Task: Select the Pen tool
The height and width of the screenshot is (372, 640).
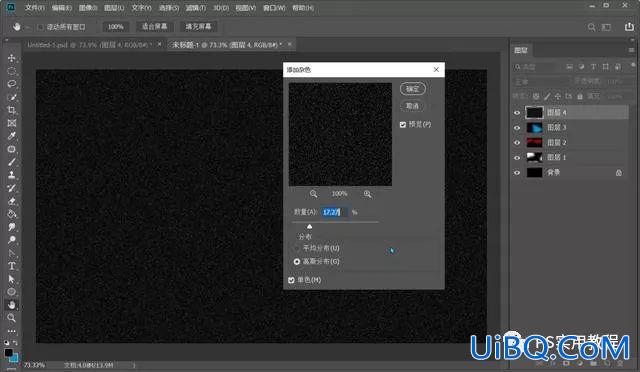Action: [11, 253]
